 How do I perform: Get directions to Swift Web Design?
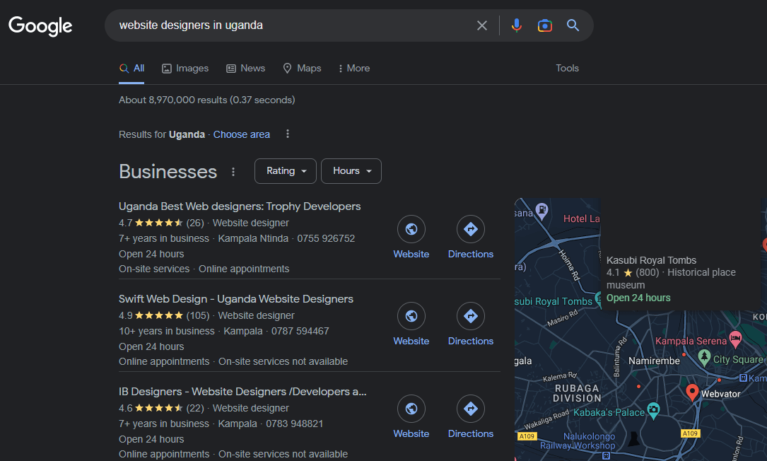pyautogui.click(x=471, y=316)
